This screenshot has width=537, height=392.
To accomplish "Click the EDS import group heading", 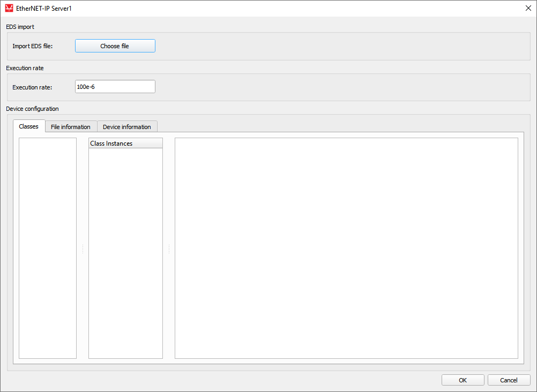I will click(20, 27).
